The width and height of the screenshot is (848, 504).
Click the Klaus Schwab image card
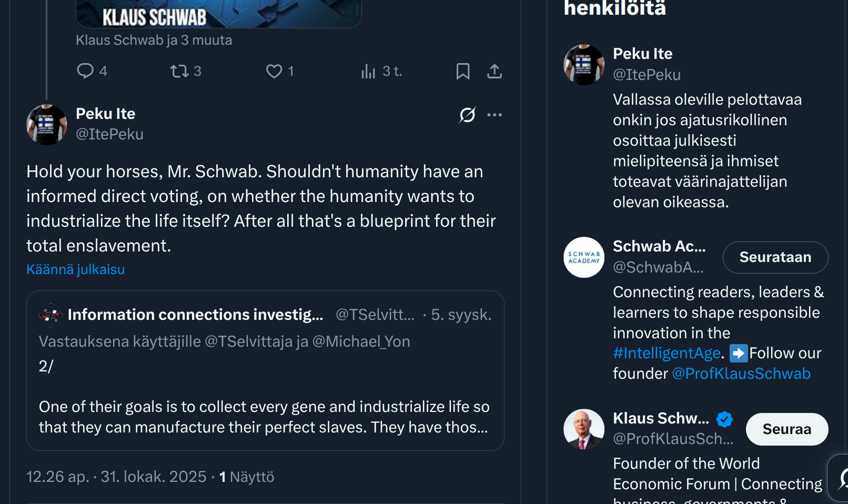pyautogui.click(x=219, y=14)
